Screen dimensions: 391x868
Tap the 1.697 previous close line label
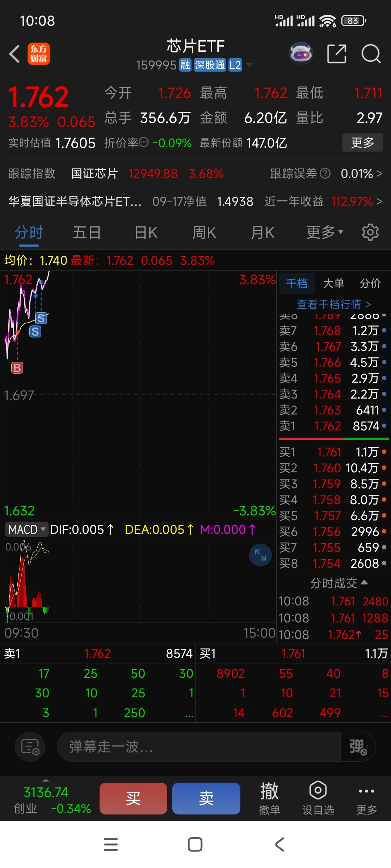pos(19,395)
